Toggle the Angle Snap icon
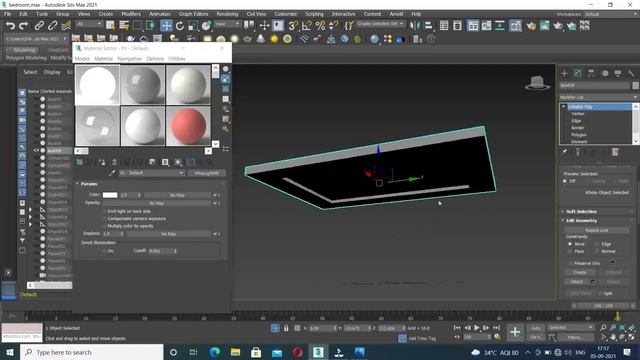The height and width of the screenshot is (360, 640). 306,26
